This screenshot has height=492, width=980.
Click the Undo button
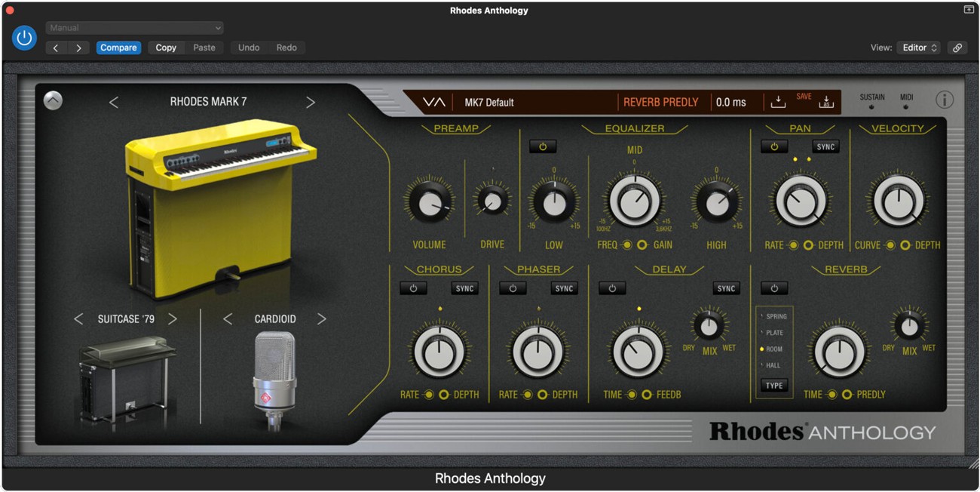[248, 47]
